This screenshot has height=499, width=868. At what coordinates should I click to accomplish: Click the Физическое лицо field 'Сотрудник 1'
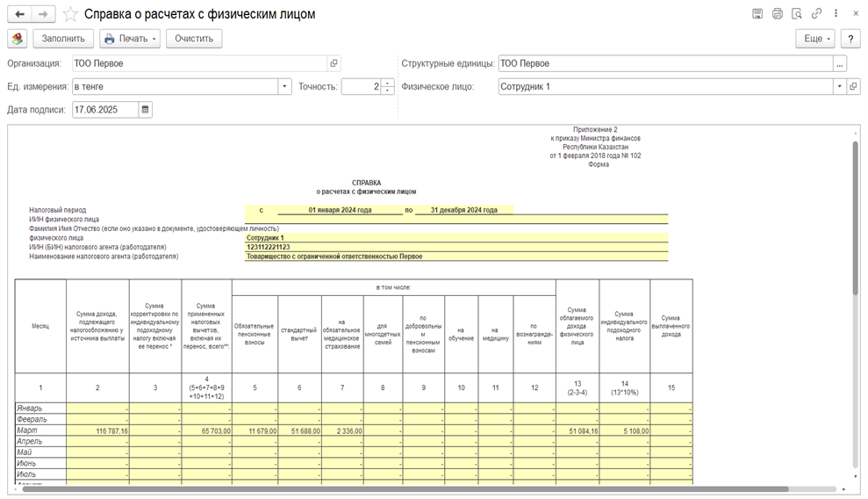point(665,86)
